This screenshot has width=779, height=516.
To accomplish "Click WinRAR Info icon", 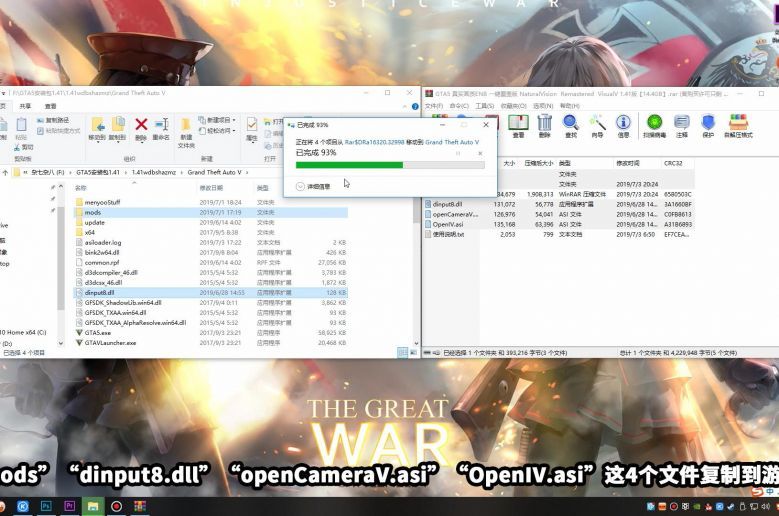I will (x=623, y=122).
